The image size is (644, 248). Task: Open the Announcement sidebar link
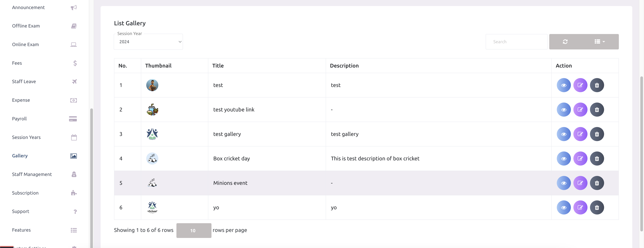(28, 8)
